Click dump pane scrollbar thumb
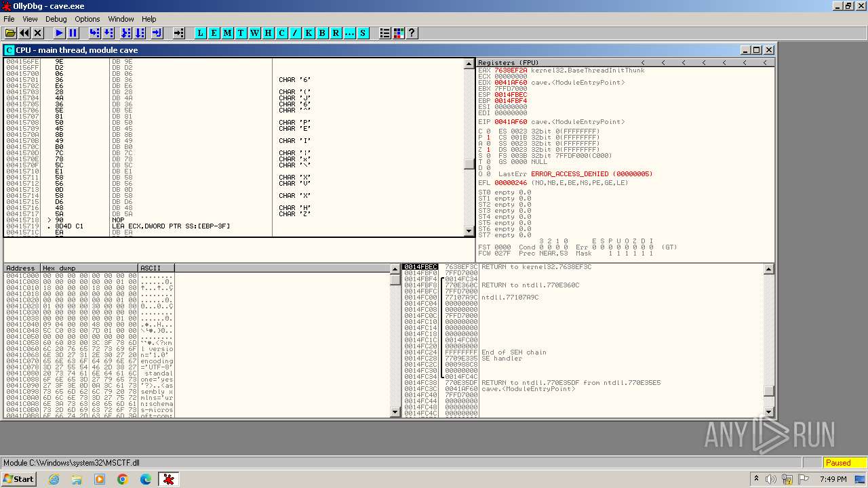The image size is (868, 488). pos(396,281)
